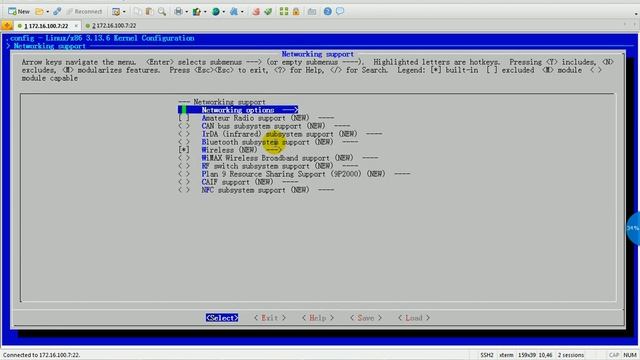640x360 pixels.
Task: Expand the Open folder dropdown arrow
Action: pyautogui.click(x=47, y=12)
